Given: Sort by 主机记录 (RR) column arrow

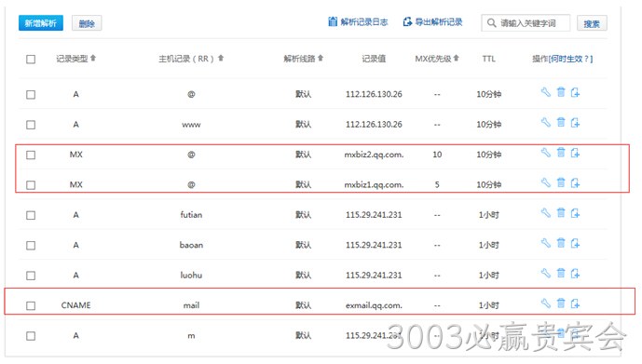Looking at the screenshot, I should (x=221, y=58).
